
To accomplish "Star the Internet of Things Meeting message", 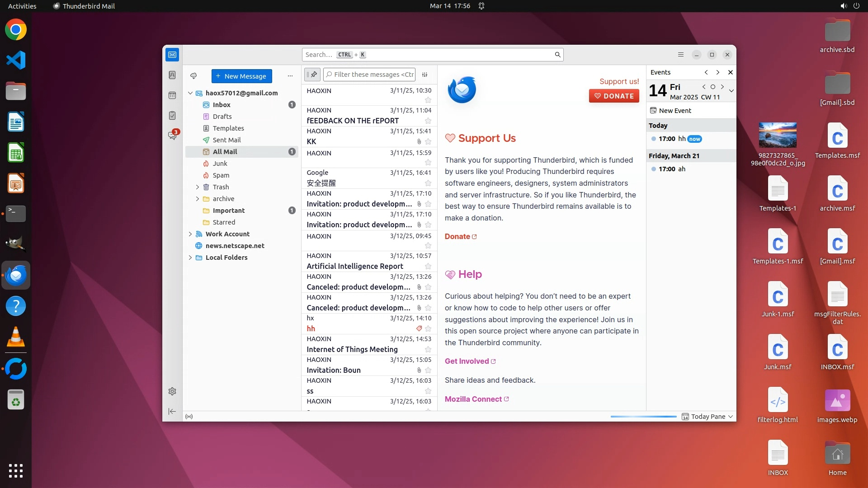I will click(x=428, y=350).
